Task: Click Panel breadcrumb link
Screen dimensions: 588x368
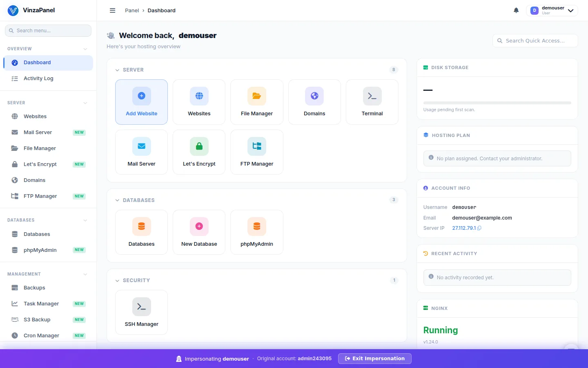Action: point(132,11)
